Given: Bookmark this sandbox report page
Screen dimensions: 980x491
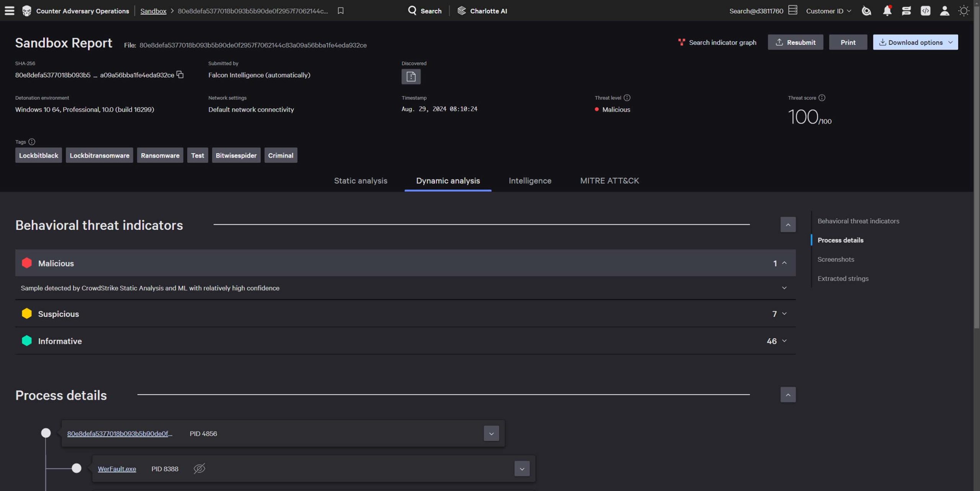Looking at the screenshot, I should pos(340,11).
